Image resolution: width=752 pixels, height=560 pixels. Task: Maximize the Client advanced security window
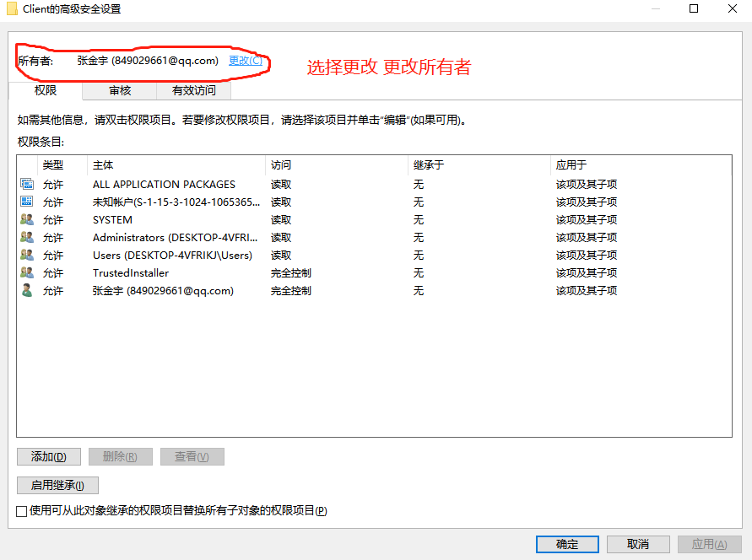[x=694, y=8]
